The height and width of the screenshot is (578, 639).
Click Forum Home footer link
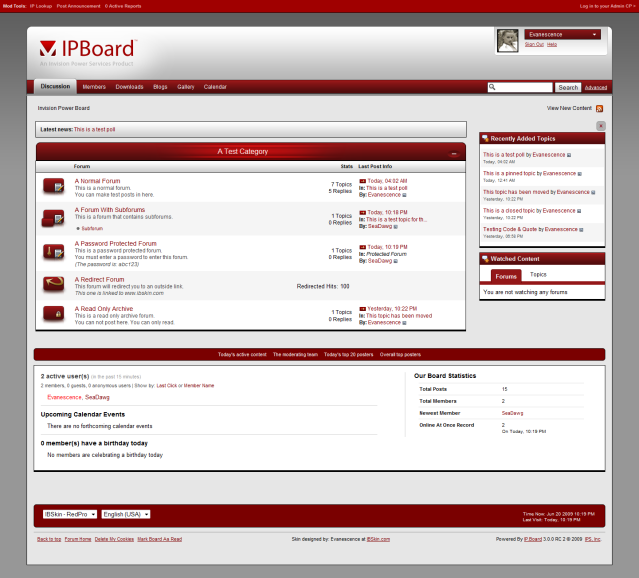[x=78, y=539]
